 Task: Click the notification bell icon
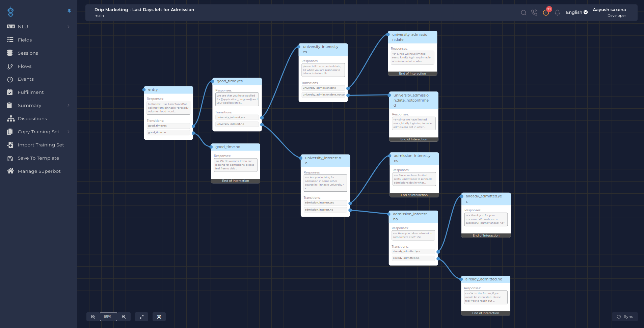pyautogui.click(x=557, y=13)
